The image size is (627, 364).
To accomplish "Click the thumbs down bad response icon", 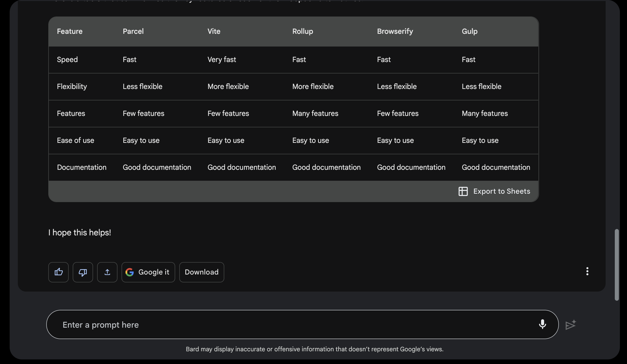I will tap(83, 272).
